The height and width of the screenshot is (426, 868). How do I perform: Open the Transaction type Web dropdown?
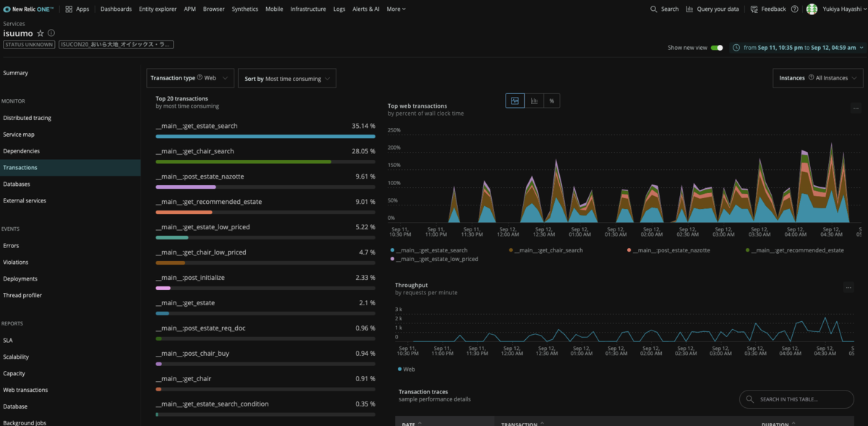tap(191, 78)
